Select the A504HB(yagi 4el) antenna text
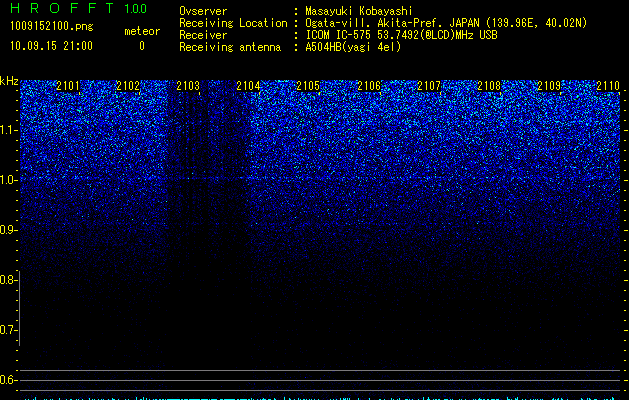 click(x=353, y=47)
